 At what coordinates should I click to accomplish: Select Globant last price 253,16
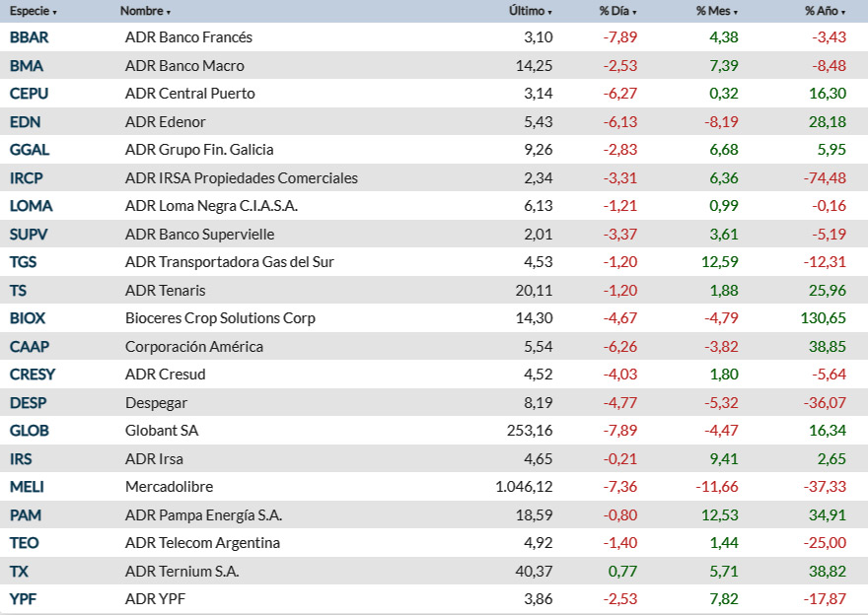(x=530, y=431)
